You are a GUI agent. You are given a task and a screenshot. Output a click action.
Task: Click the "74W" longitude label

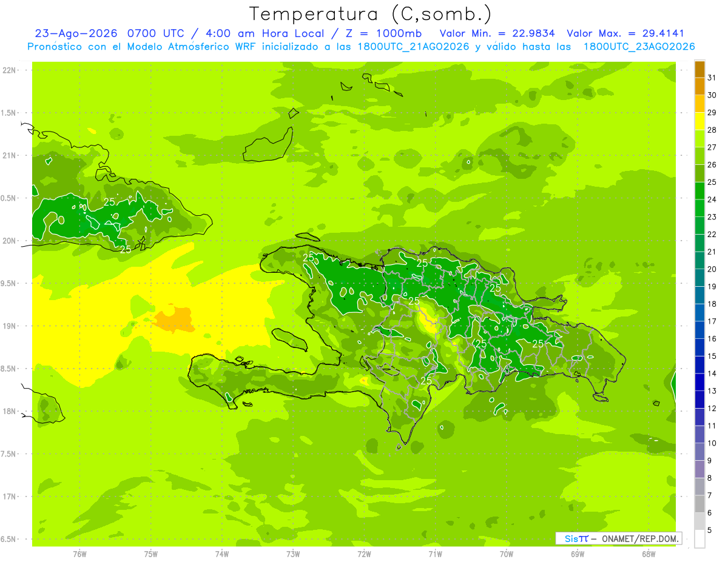coord(222,554)
